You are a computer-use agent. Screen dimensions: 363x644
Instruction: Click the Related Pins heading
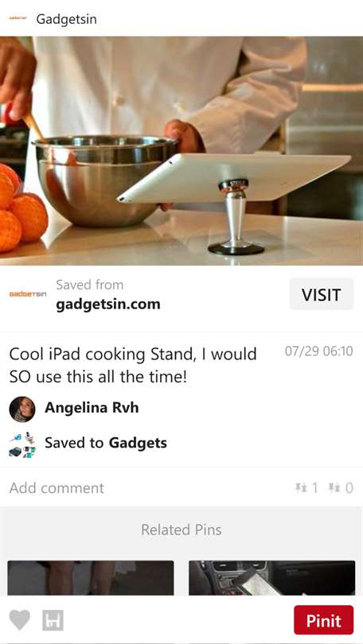181,530
